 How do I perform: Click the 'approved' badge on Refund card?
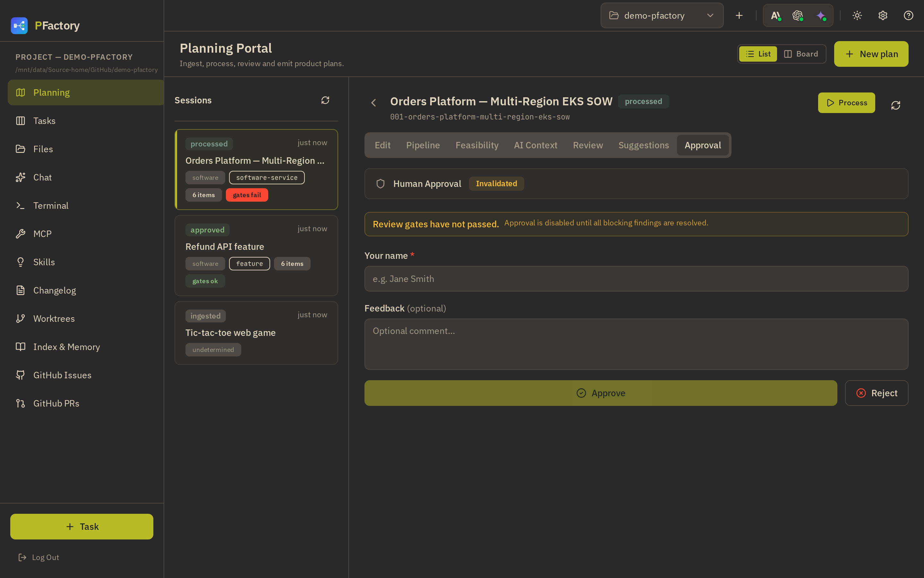pyautogui.click(x=207, y=230)
